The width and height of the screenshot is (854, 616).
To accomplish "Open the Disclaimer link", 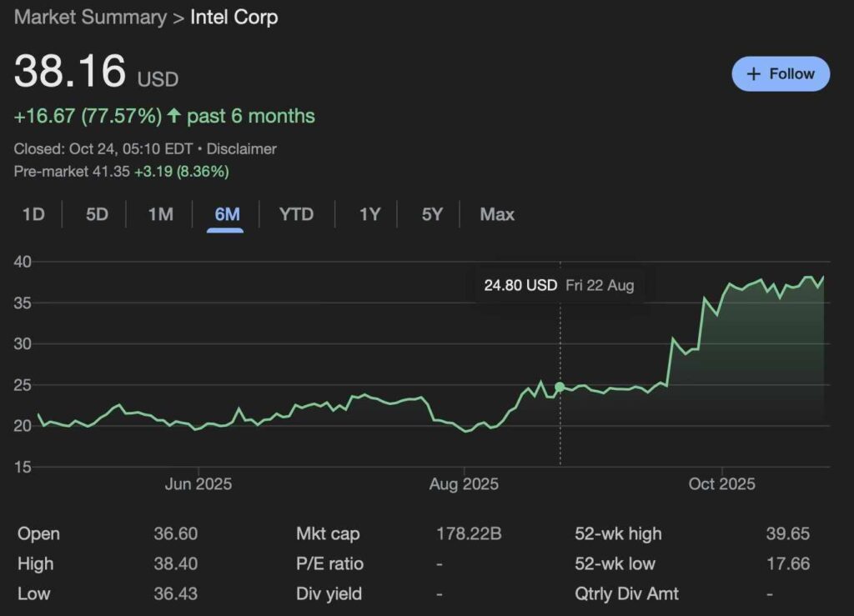I will (241, 149).
